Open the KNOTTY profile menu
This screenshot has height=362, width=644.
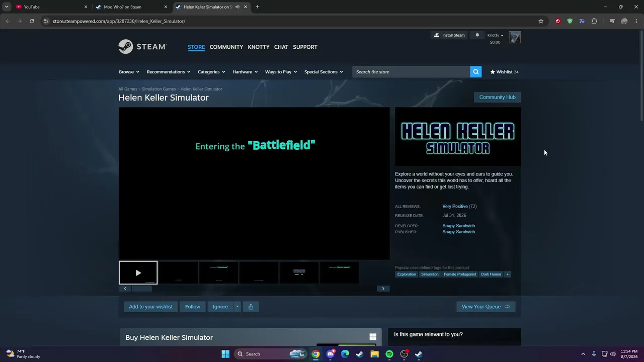click(259, 47)
